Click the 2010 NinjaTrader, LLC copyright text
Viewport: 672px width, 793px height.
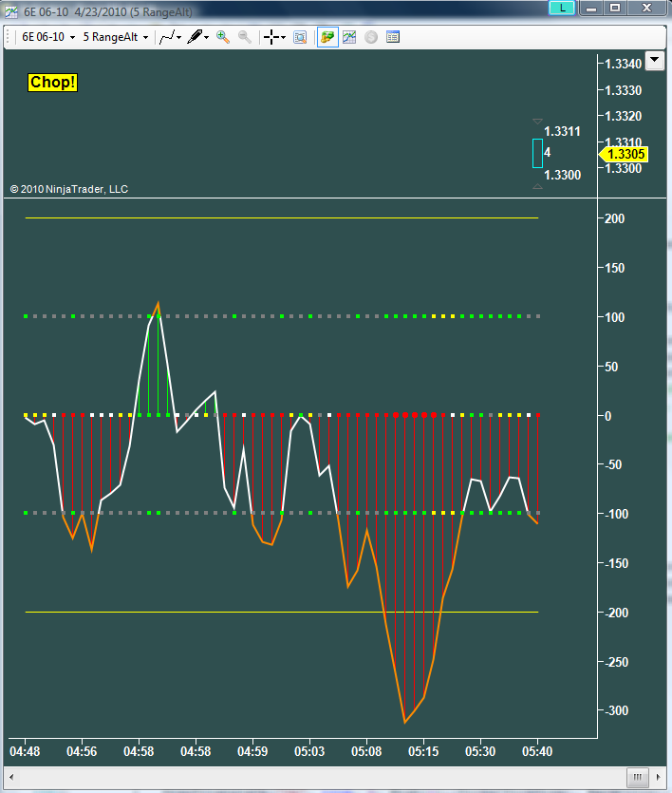coord(69,189)
